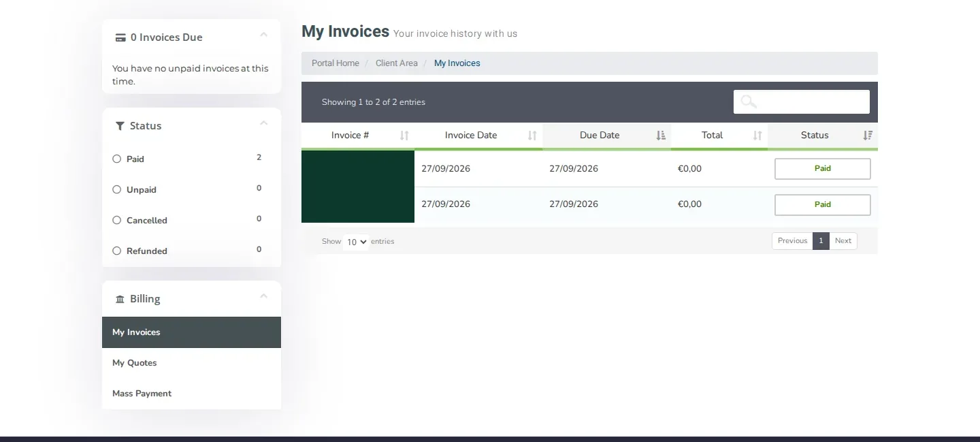Select page 1 in pagination
Screen dimensions: 980x442
[821, 241]
